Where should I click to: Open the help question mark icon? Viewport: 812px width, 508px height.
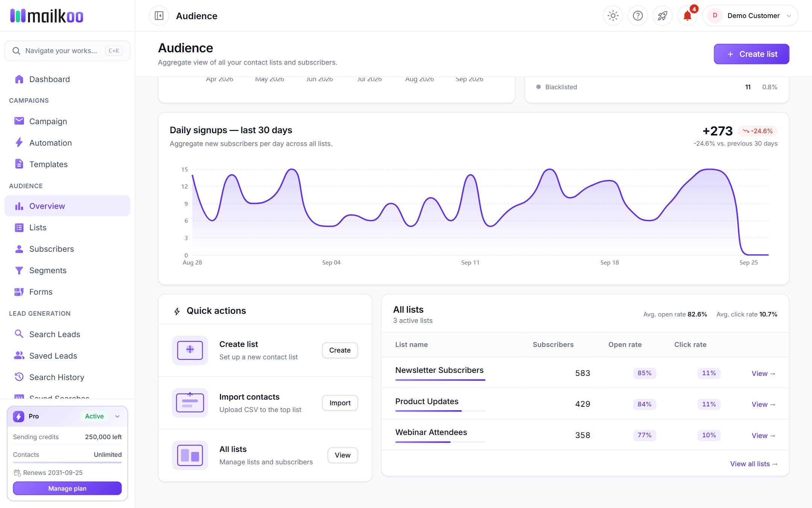coord(638,16)
